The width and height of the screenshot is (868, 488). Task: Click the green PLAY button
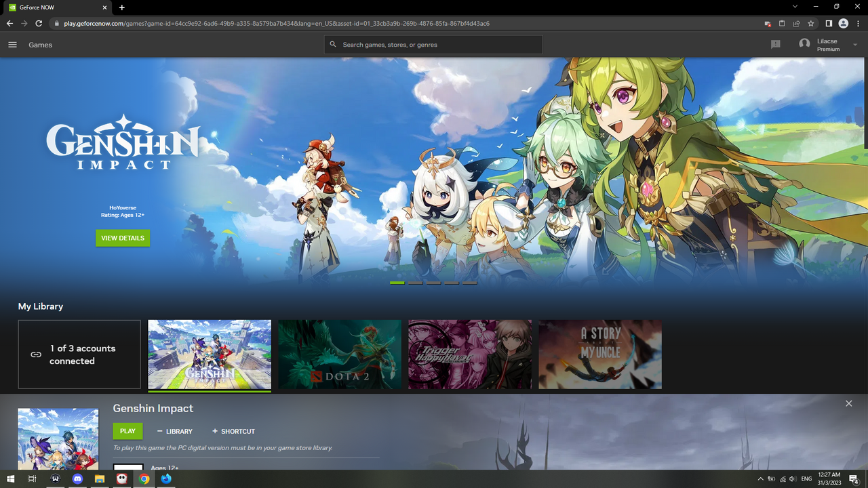coord(127,431)
